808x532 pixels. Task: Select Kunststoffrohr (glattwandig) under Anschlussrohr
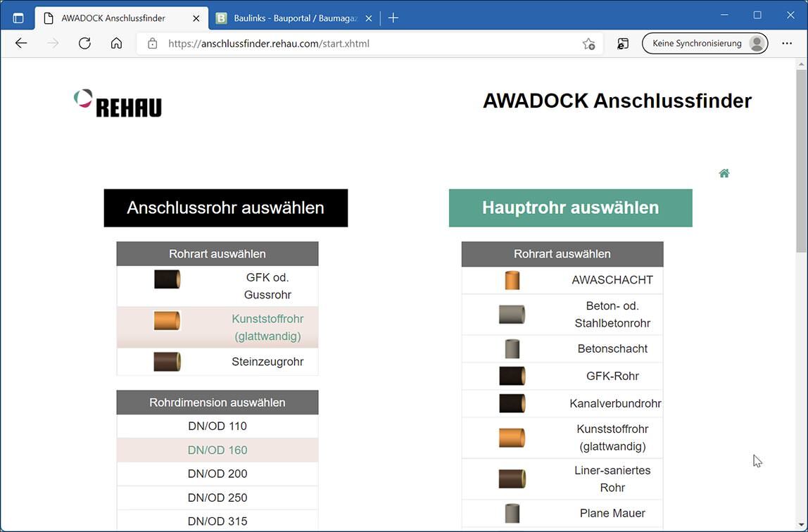(x=217, y=327)
